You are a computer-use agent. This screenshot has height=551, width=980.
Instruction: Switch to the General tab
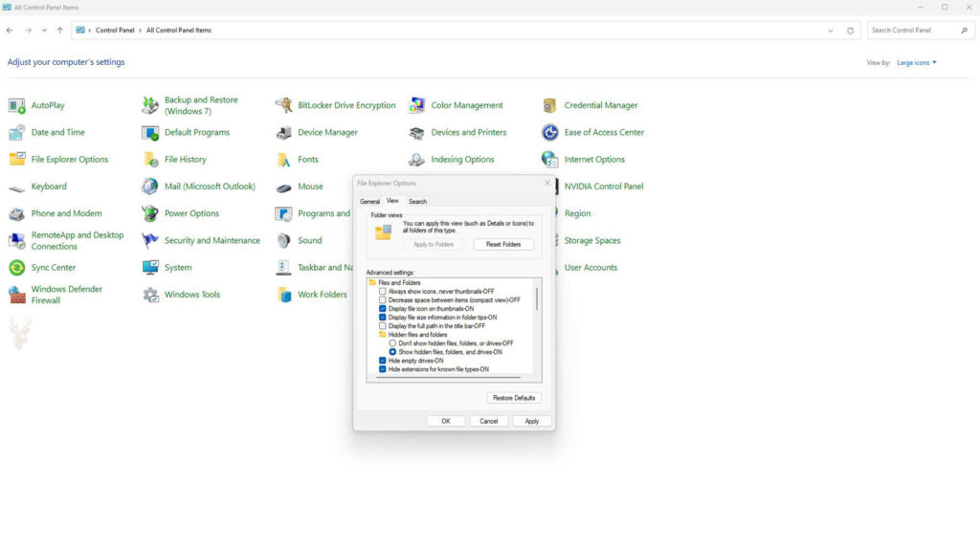(x=369, y=202)
